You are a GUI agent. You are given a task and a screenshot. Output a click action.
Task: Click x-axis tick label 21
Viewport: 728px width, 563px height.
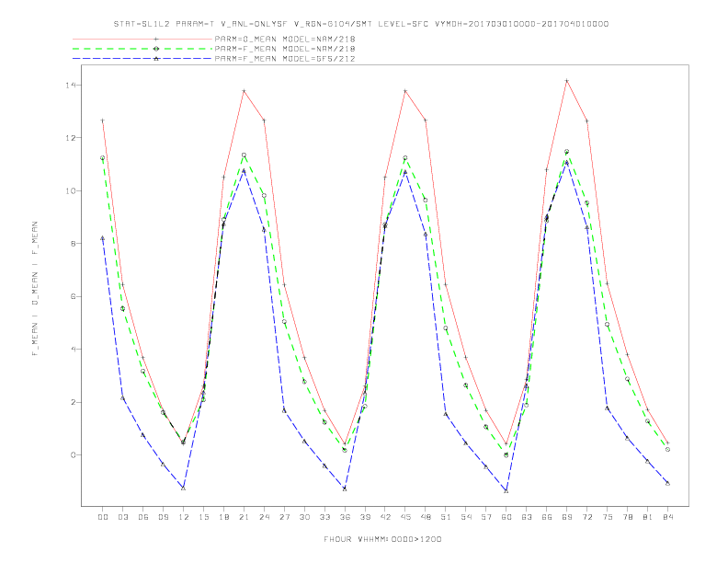click(x=244, y=517)
